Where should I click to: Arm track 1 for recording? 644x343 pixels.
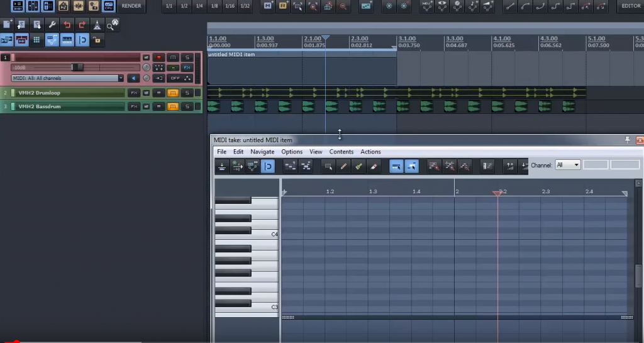(x=159, y=57)
